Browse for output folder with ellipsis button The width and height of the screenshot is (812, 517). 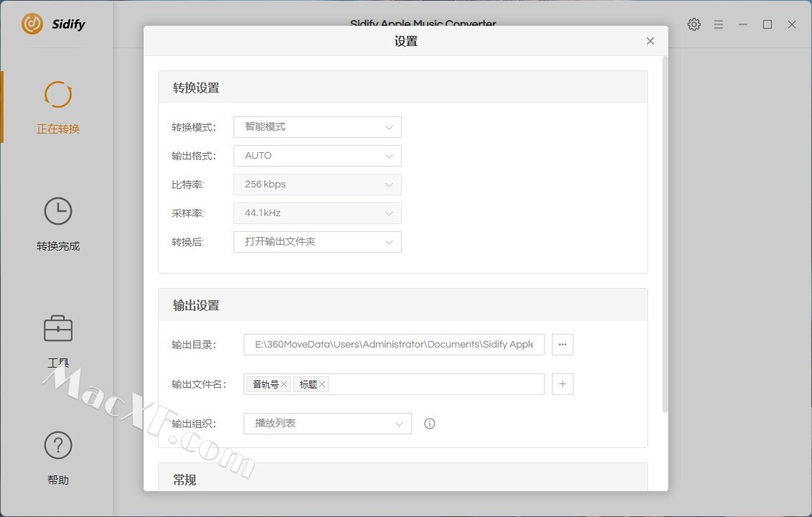(x=563, y=345)
